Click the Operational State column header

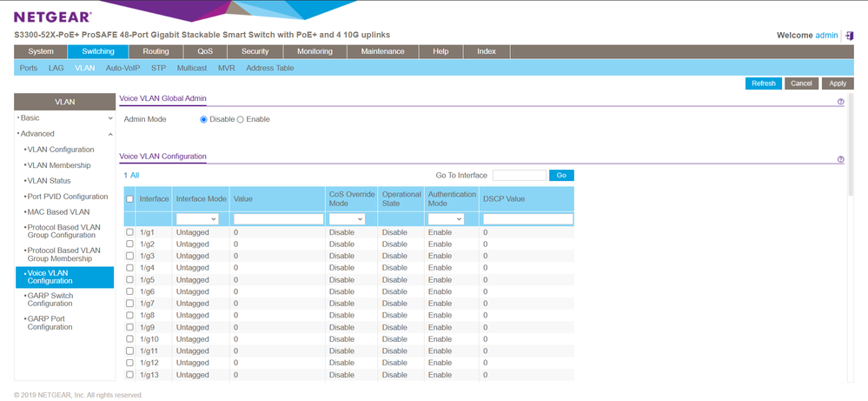tap(401, 199)
